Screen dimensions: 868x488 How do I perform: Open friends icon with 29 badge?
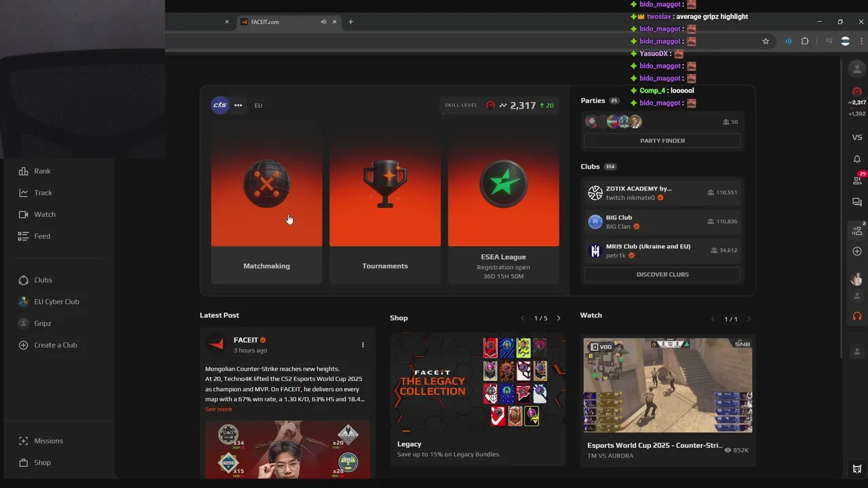(x=857, y=180)
